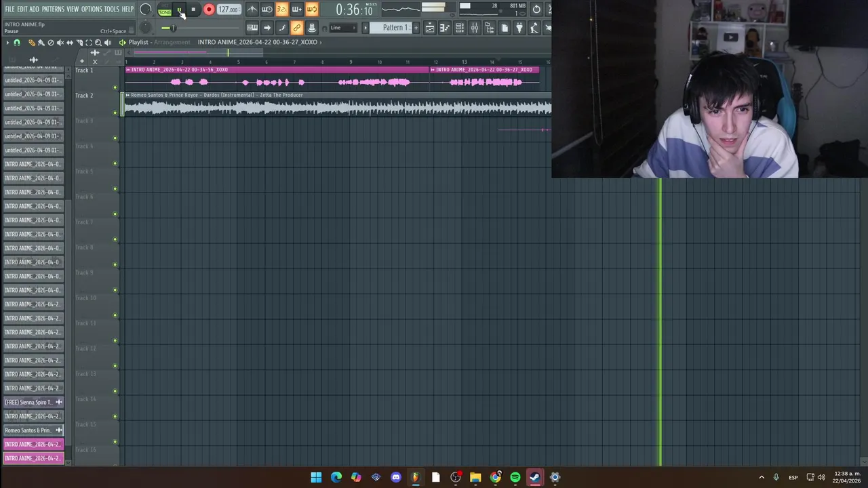This screenshot has height=488, width=868.
Task: Open playlist options menu arrow
Action: [x=7, y=43]
